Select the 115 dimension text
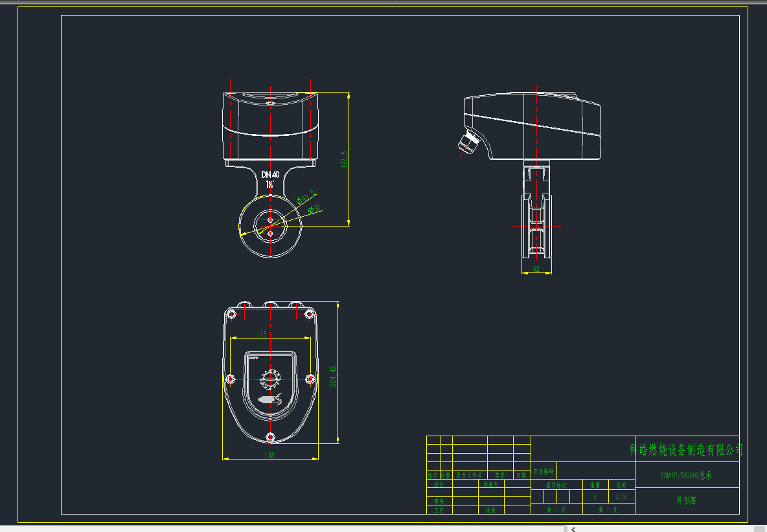 coord(262,334)
